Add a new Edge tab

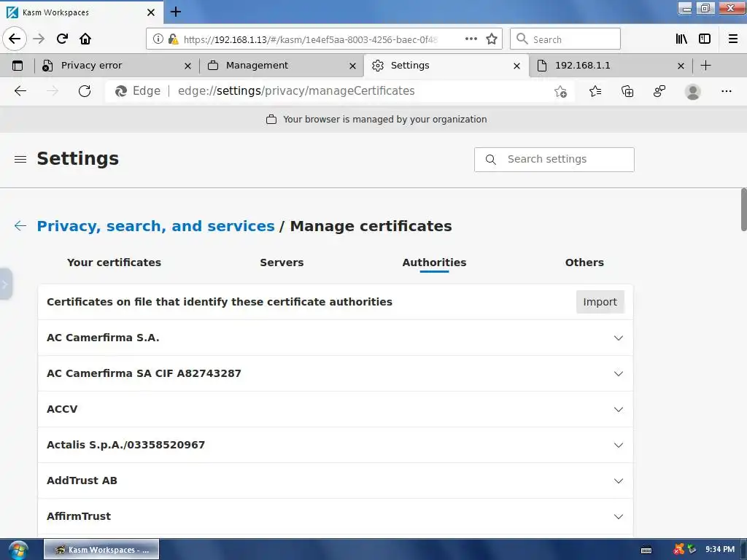click(706, 66)
